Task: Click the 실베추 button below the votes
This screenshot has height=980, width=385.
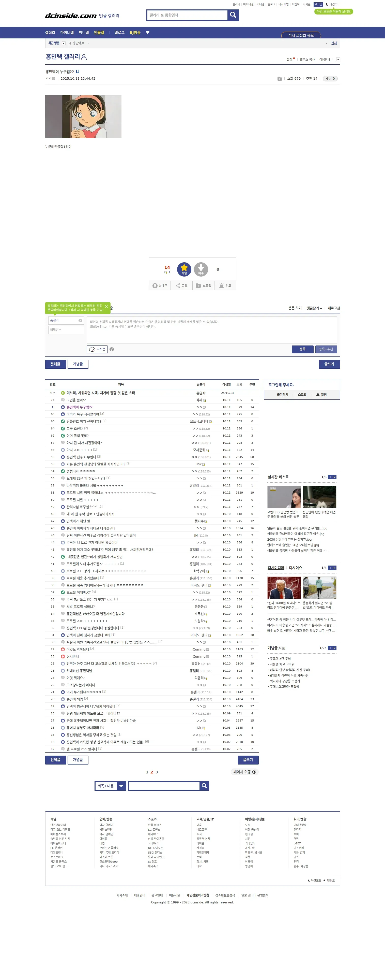Action: pyautogui.click(x=160, y=285)
